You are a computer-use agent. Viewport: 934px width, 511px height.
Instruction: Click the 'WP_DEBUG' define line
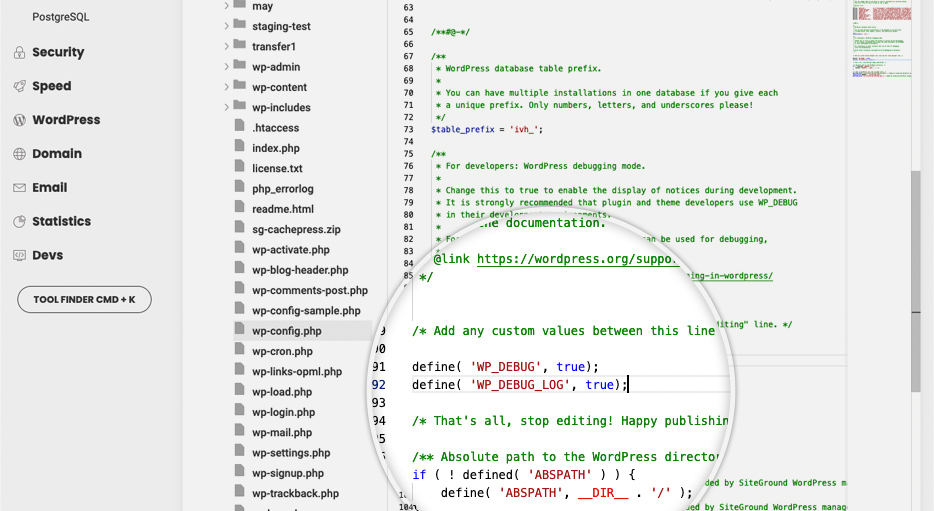coord(505,367)
